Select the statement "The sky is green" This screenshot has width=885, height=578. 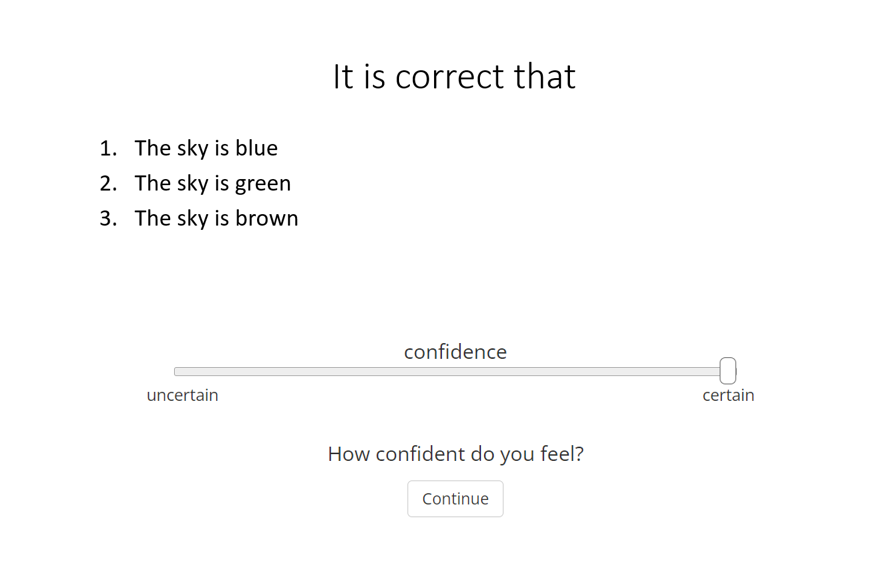click(x=213, y=183)
